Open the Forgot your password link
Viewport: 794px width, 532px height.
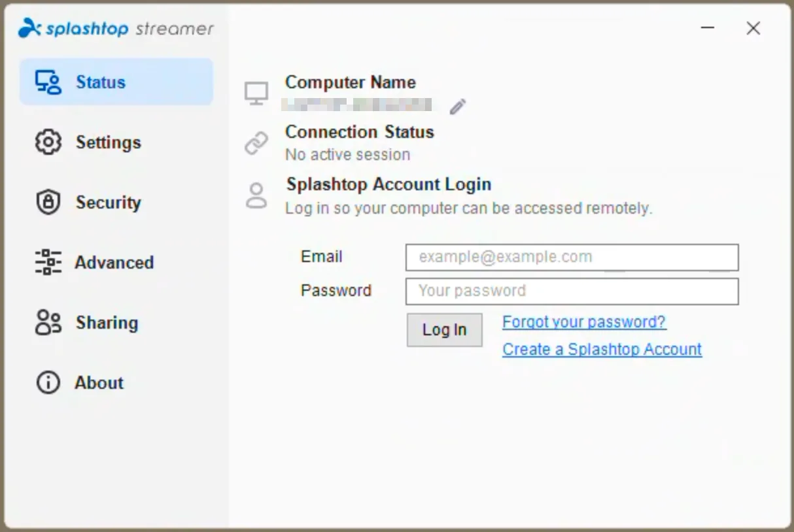[584, 322]
